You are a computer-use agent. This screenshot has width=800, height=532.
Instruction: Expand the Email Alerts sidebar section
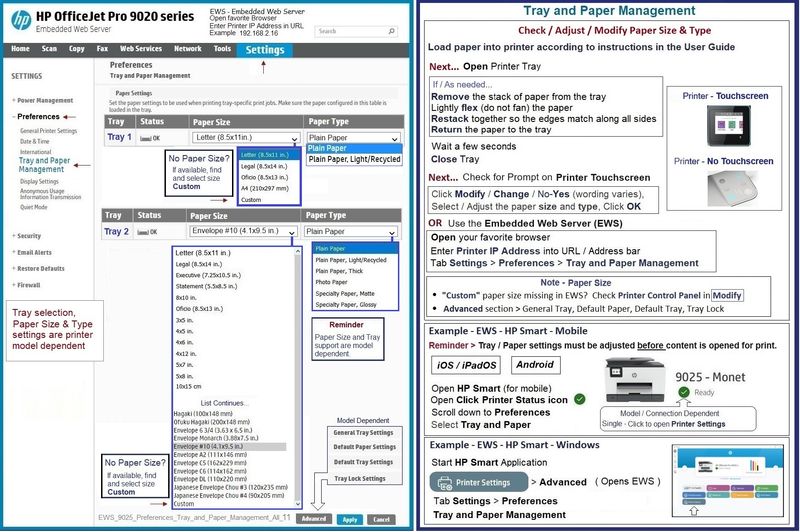32,252
